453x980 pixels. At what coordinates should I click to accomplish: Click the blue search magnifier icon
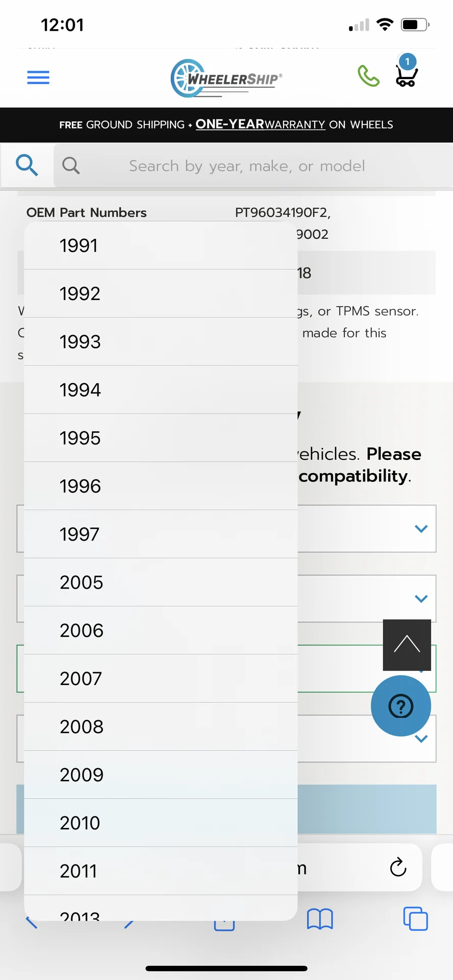(27, 165)
